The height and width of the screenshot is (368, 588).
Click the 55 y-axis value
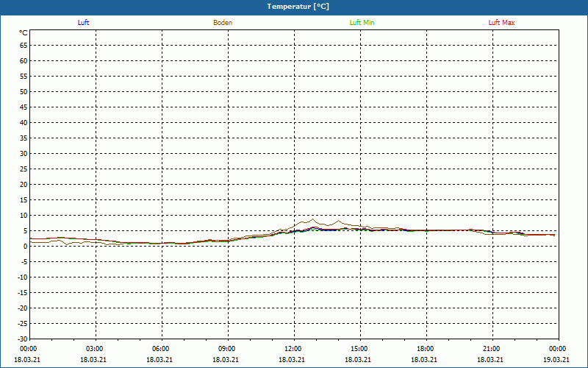[x=24, y=77]
